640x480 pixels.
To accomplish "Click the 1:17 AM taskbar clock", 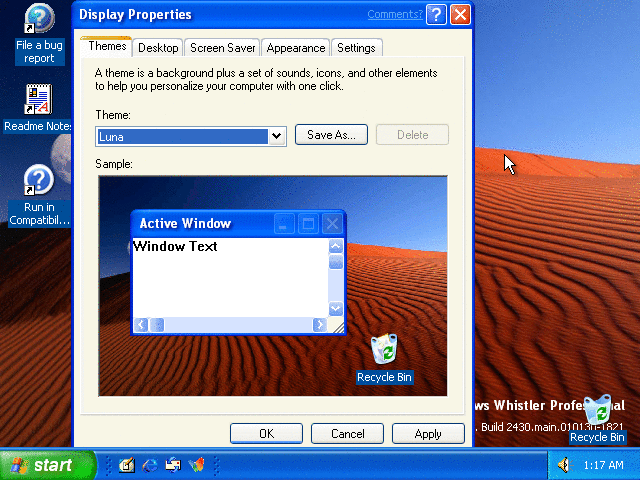I will point(603,465).
